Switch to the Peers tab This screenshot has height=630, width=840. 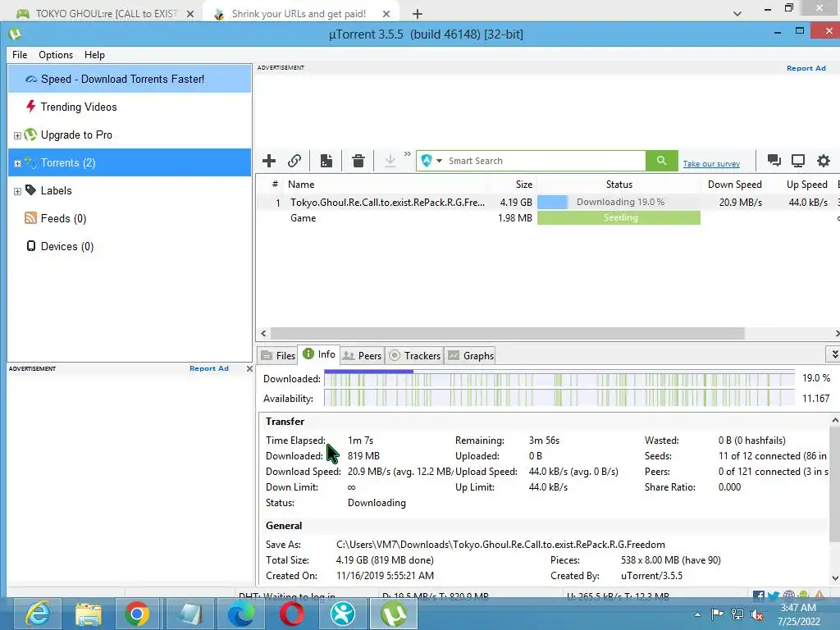(362, 356)
